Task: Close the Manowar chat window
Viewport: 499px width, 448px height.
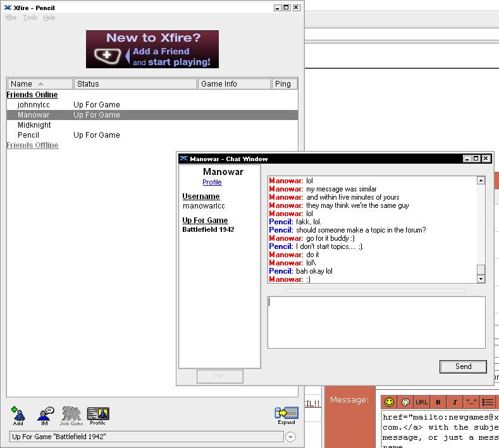Action: click(x=486, y=159)
